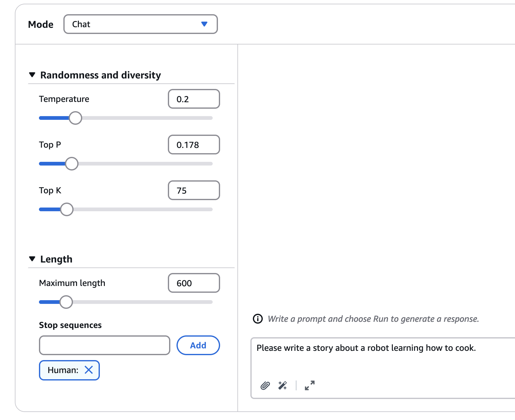Screen dimensions: 515x420
Task: Click the info circle icon beside hint
Action: pos(258,319)
